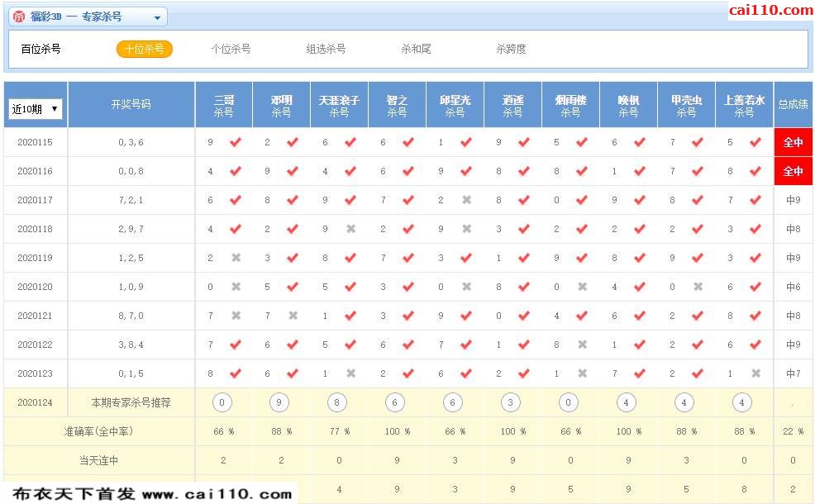The height and width of the screenshot is (504, 815).
Task: Click the gray cross for 邓明 in row 2020121
Action: (x=293, y=316)
